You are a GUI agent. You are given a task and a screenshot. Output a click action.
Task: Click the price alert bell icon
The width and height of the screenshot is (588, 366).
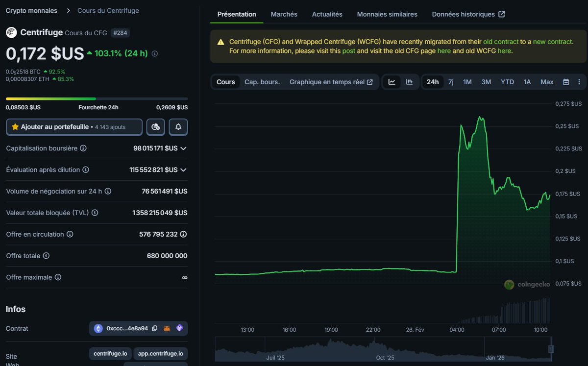(x=178, y=127)
